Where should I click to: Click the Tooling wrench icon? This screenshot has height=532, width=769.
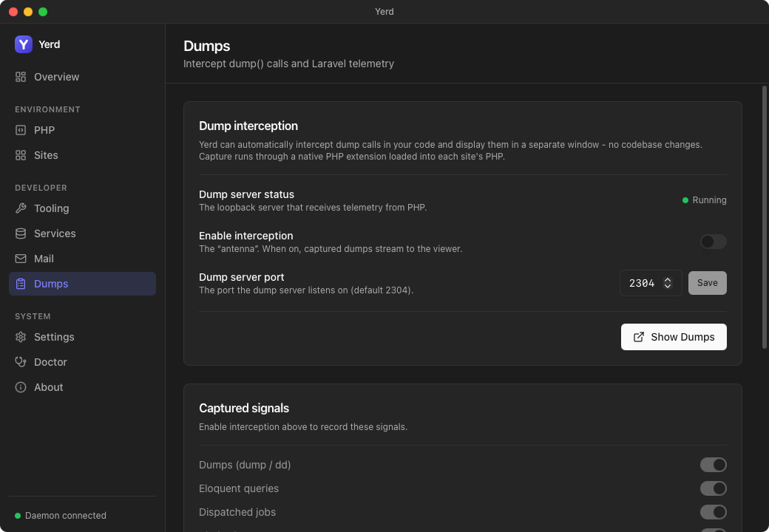tap(21, 208)
